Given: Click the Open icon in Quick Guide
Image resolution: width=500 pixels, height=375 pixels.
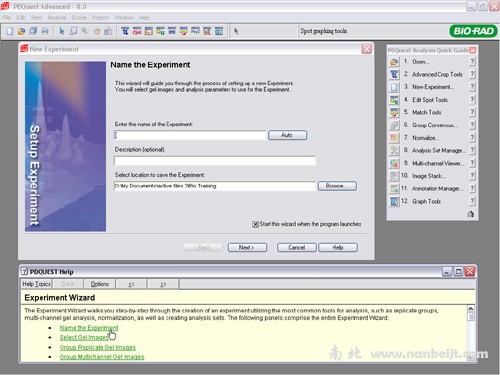Looking at the screenshot, I should 394,62.
